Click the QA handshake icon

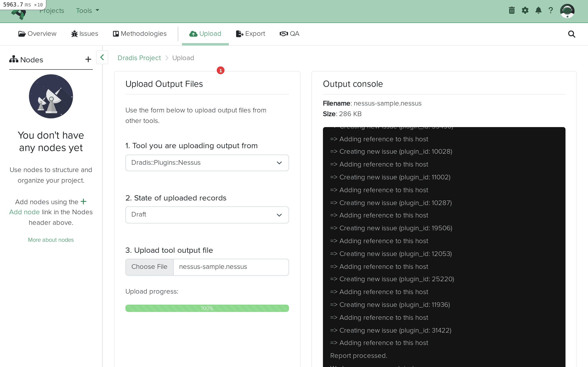coord(283,34)
